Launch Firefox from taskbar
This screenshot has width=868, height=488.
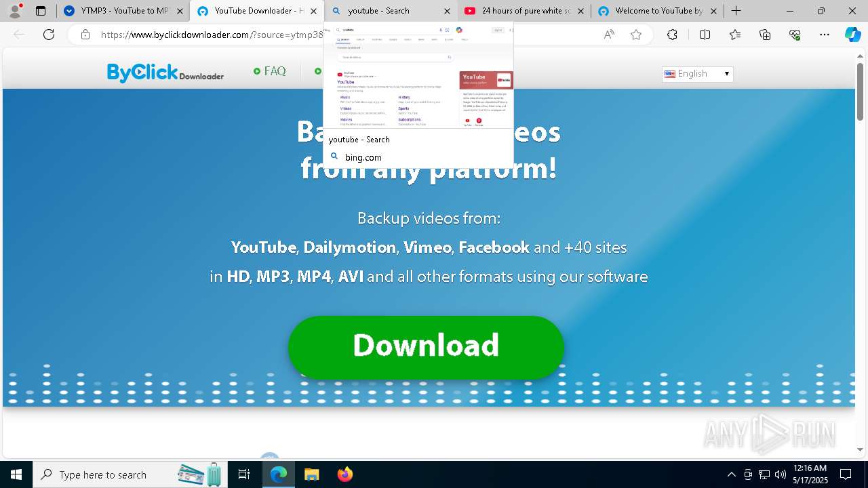click(344, 474)
